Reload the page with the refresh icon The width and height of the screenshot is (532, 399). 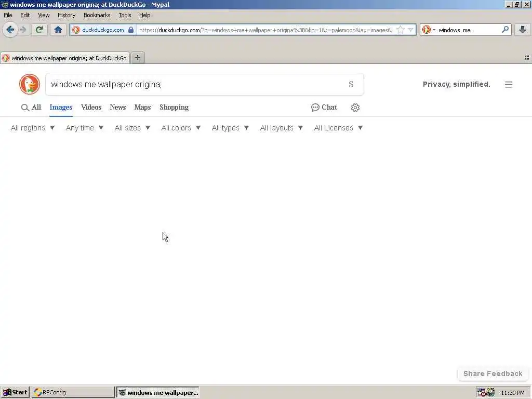39,30
